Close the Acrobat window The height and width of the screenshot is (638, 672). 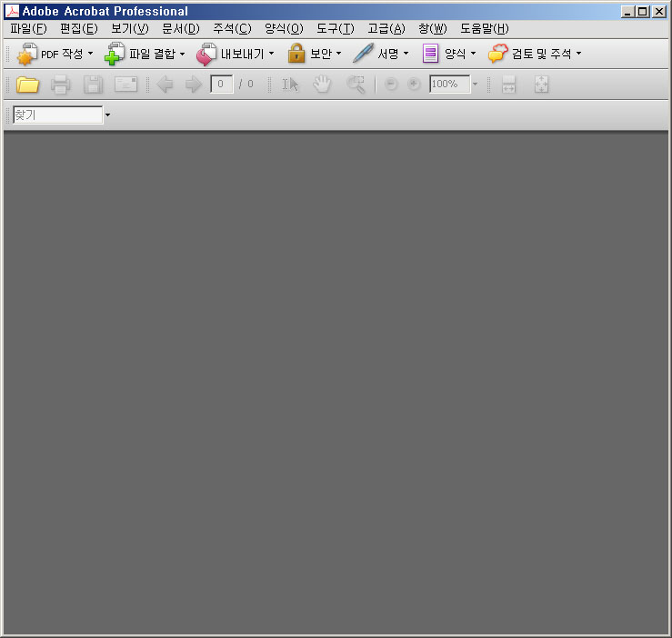(658, 12)
